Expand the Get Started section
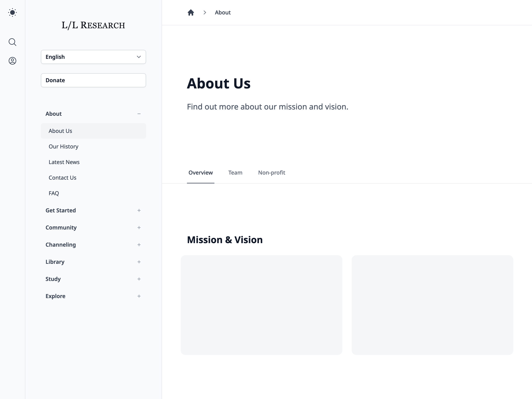Viewport: 532px width, 399px height. [139, 210]
